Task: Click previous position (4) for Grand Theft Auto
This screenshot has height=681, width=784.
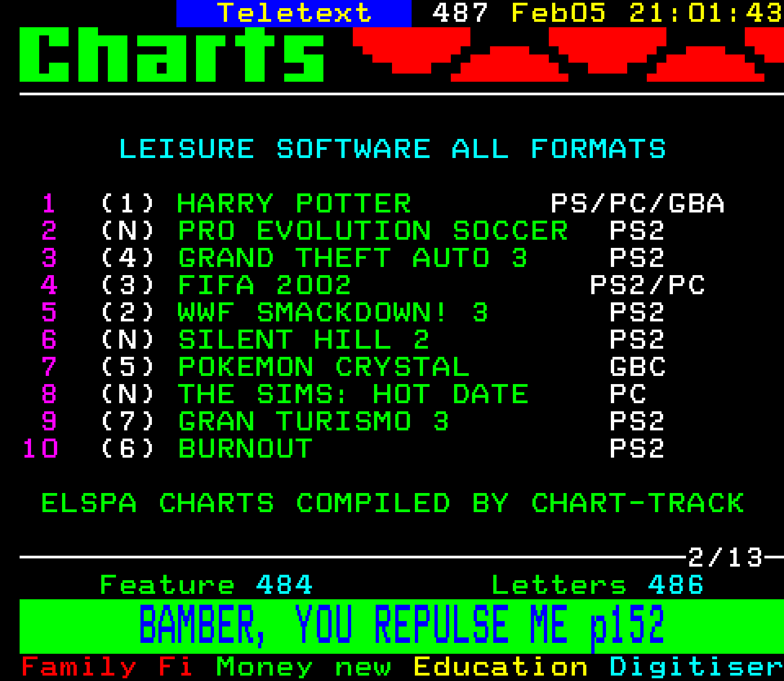Action: tap(127, 258)
